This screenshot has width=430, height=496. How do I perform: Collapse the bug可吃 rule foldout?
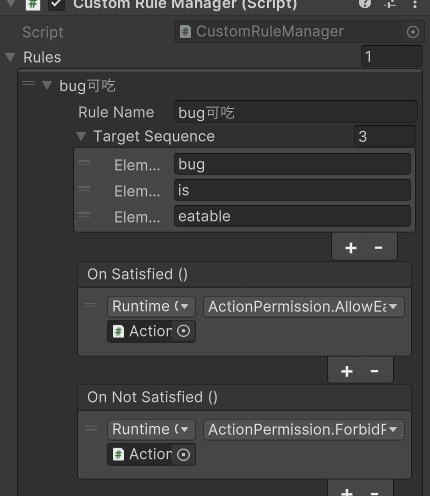[x=47, y=85]
